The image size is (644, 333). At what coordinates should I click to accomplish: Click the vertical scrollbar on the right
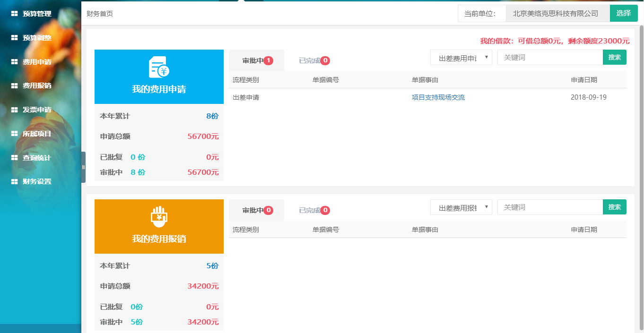click(x=641, y=179)
